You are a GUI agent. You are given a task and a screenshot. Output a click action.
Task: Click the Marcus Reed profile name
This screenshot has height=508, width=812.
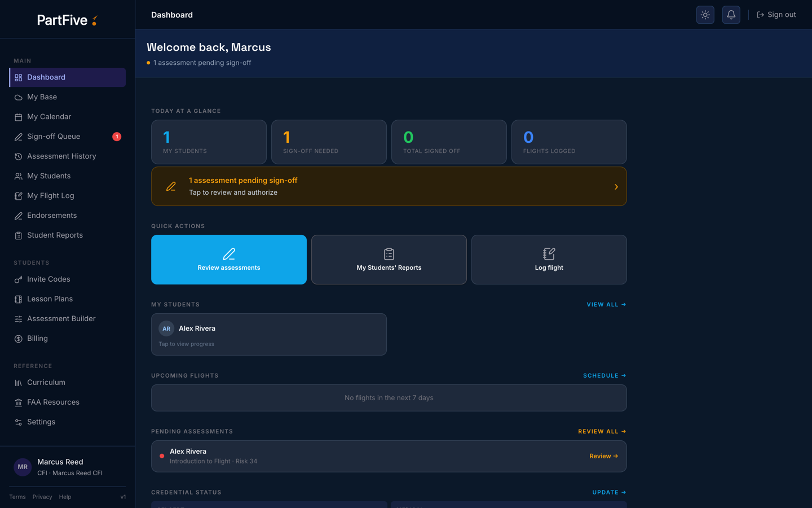tap(60, 462)
